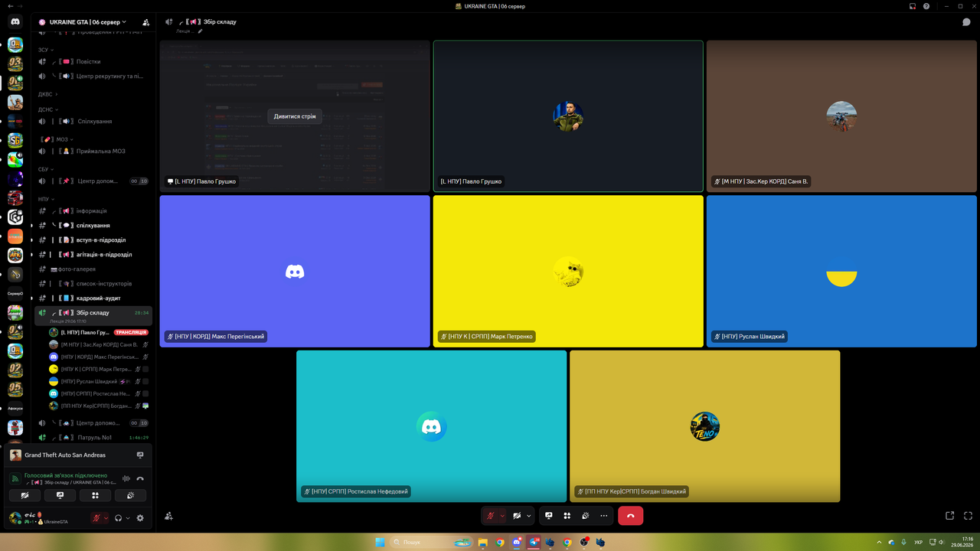Turn on camera in the call control bar

(517, 516)
